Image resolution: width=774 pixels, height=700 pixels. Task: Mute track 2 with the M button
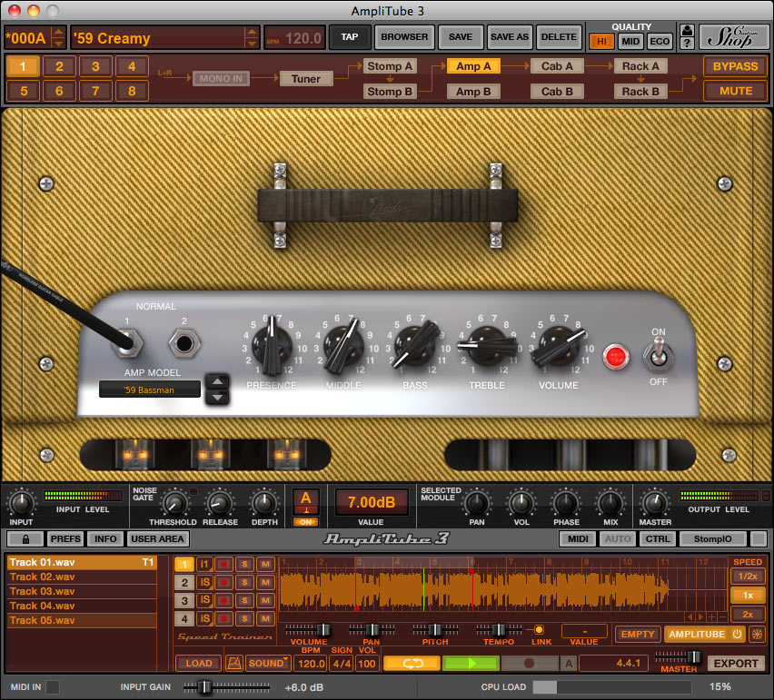point(265,582)
